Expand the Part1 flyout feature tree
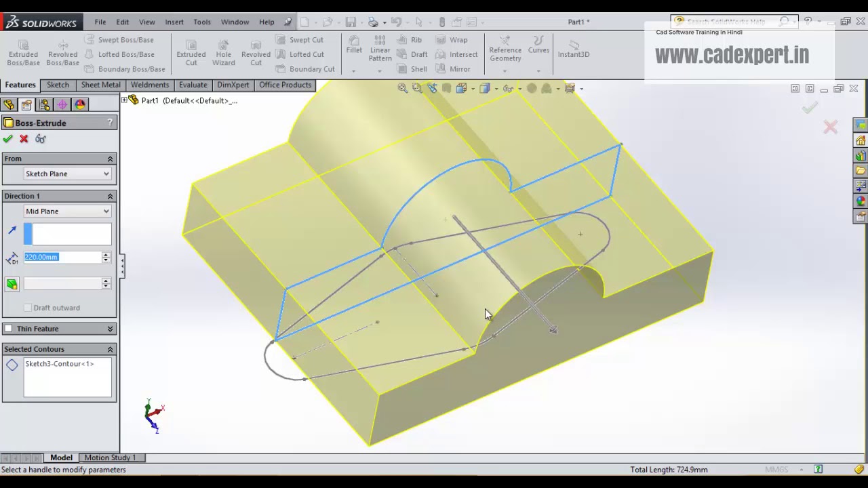 point(125,100)
